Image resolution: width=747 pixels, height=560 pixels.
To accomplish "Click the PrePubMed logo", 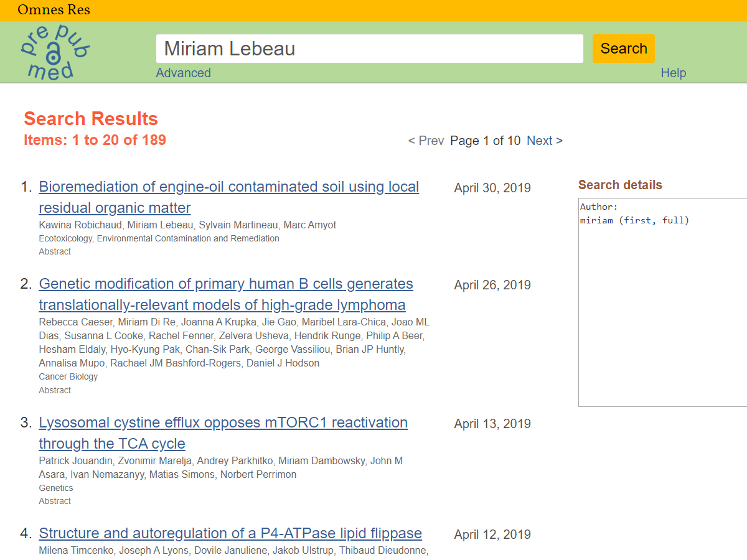I will coord(55,52).
